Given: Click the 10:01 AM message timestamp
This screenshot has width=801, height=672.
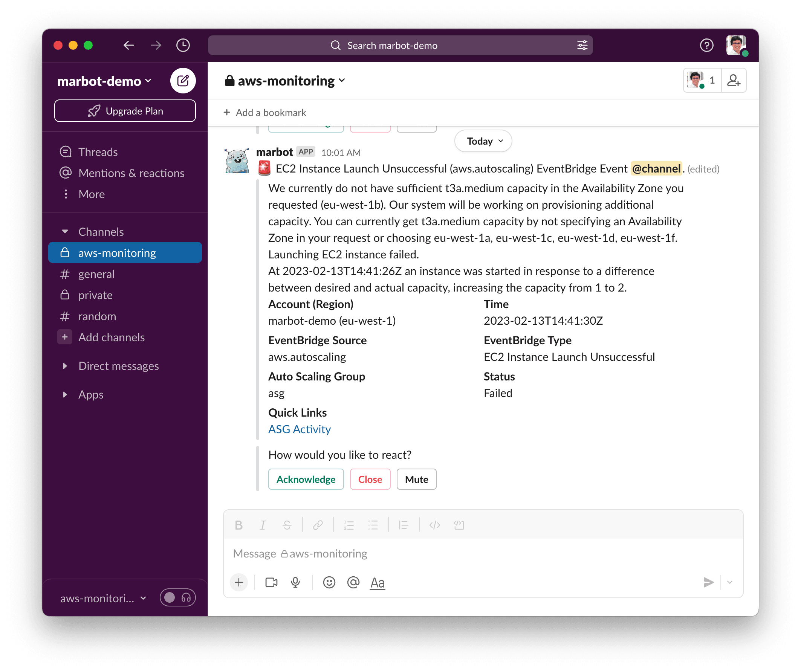Looking at the screenshot, I should tap(341, 153).
